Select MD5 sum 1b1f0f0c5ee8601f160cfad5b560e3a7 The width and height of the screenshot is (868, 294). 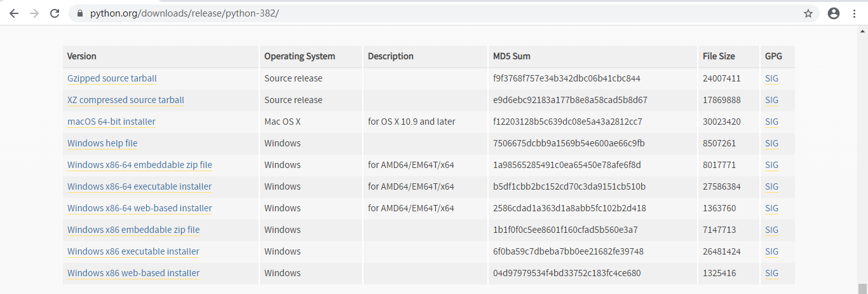pyautogui.click(x=566, y=230)
